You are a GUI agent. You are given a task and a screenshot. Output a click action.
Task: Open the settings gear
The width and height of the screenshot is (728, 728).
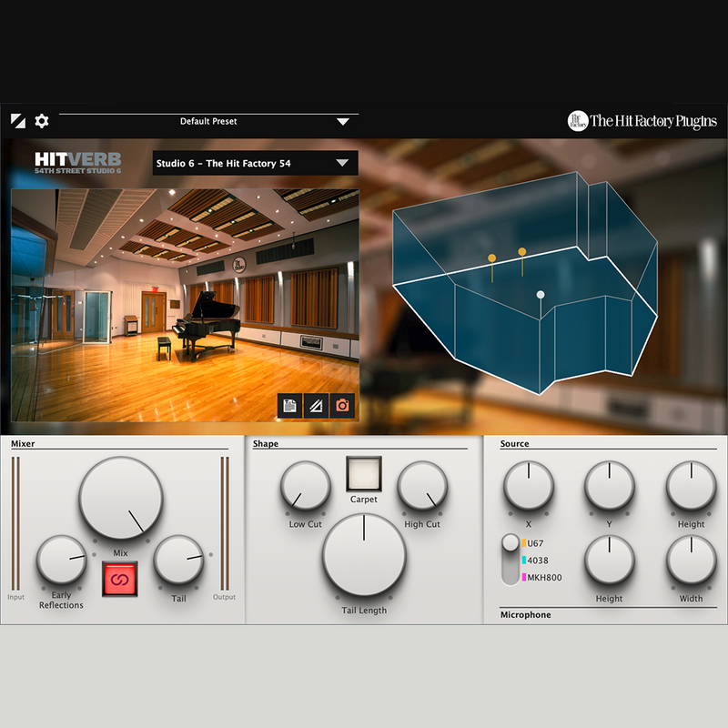point(42,121)
